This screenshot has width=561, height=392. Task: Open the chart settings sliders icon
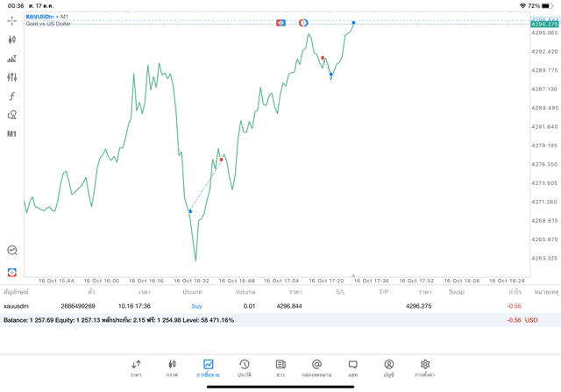click(x=11, y=77)
